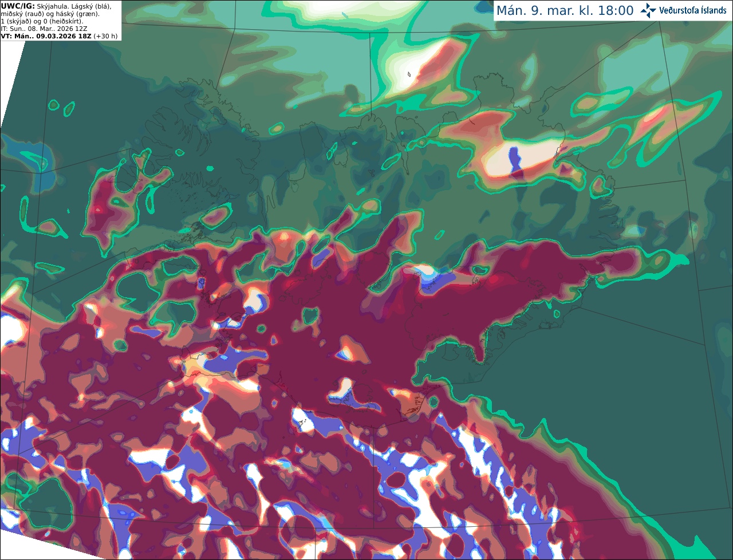733x560 pixels.
Task: Click the "Mán. 9. mar. kl. 18:00" timestamp
Action: 565,11
